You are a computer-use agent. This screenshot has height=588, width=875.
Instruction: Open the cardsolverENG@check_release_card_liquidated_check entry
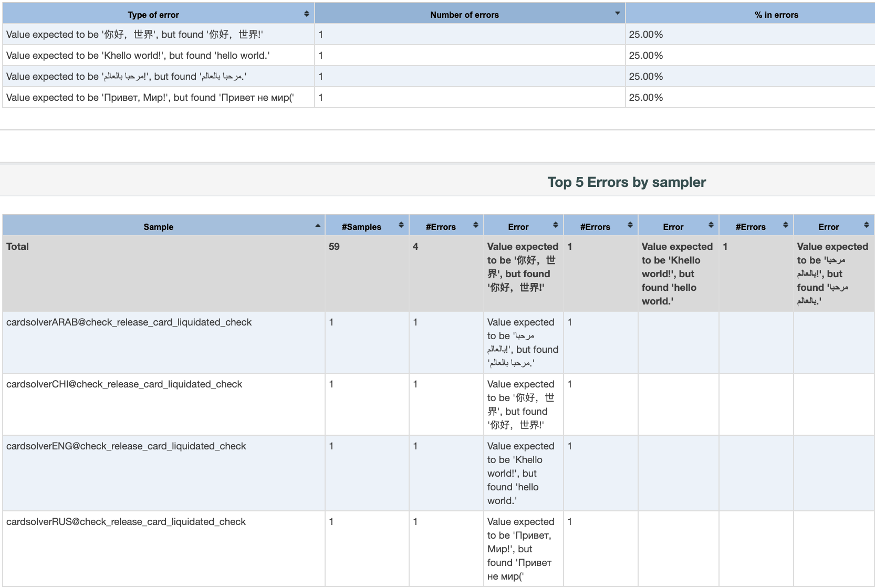click(x=127, y=446)
